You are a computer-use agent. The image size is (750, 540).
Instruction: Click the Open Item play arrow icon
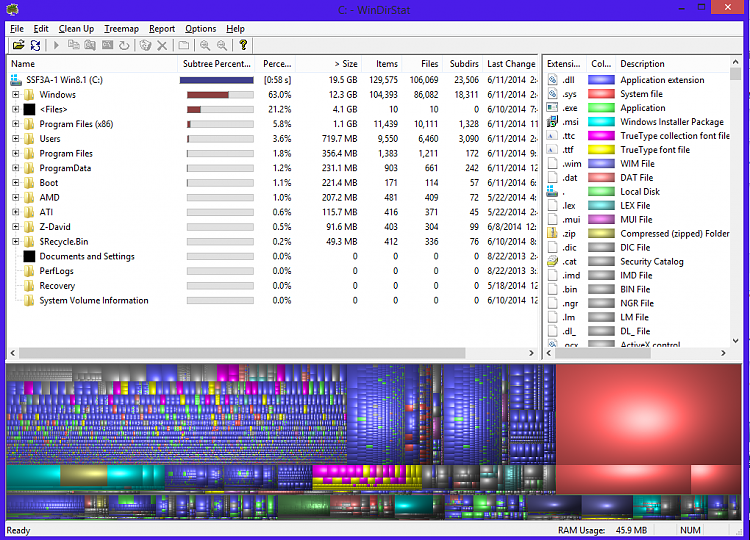point(56,45)
